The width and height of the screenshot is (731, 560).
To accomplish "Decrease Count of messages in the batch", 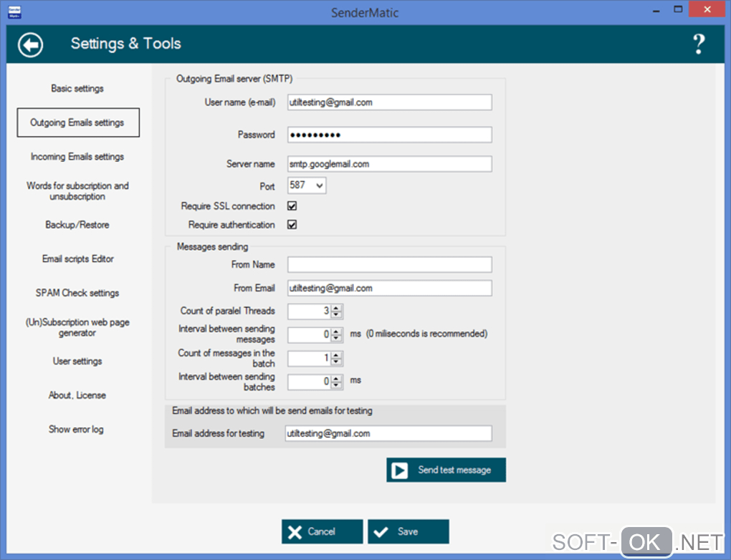I will coord(336,362).
